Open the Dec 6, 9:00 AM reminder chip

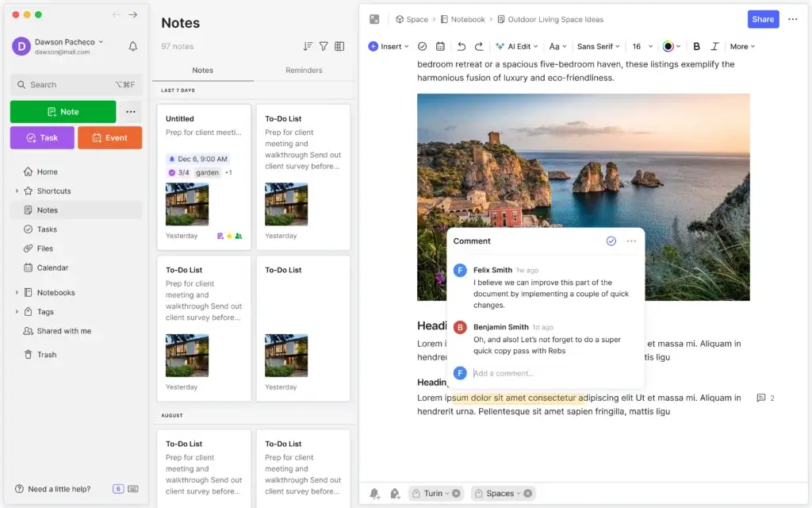[197, 159]
